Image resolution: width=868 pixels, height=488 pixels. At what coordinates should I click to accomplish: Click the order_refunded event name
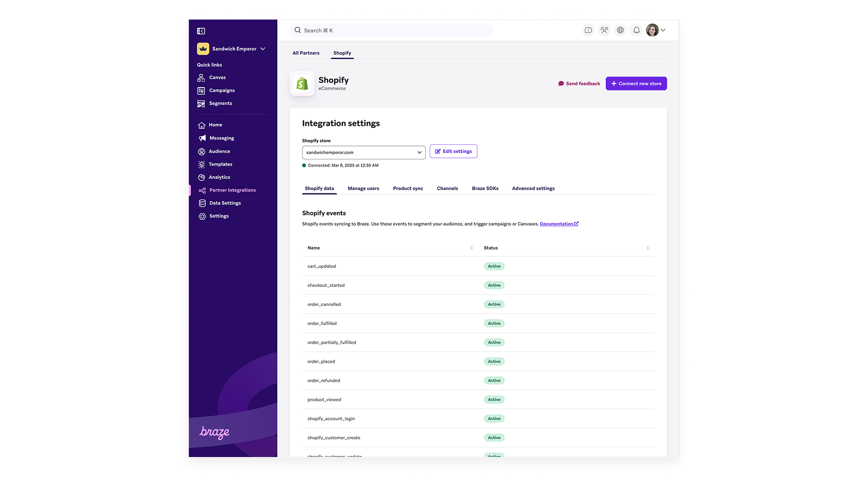(324, 381)
